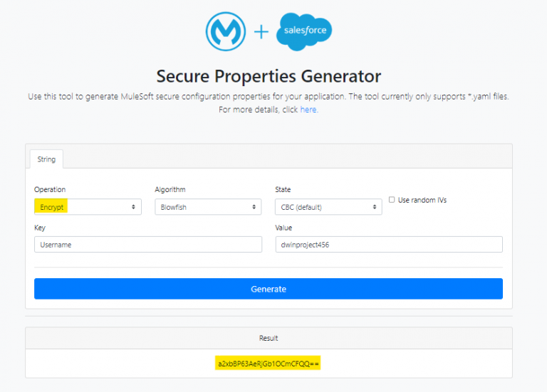This screenshot has width=547, height=392.
Task: Click the highlighted encrypted result text
Action: pyautogui.click(x=268, y=364)
